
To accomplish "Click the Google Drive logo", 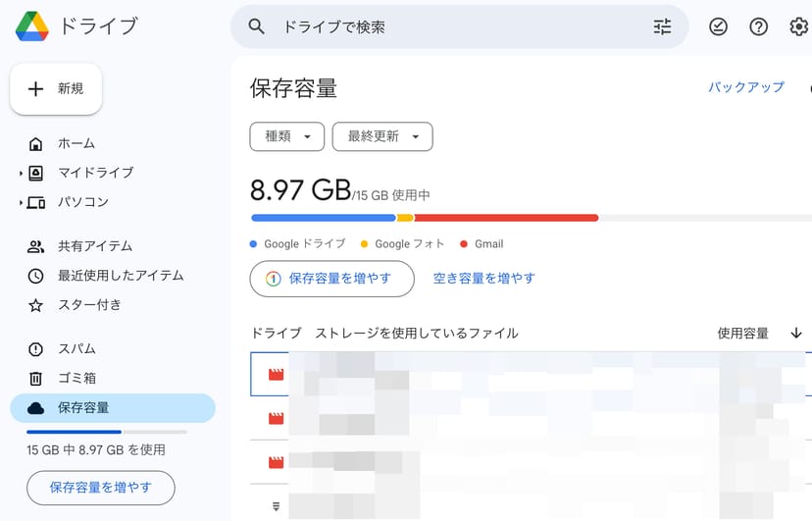I will tap(32, 26).
